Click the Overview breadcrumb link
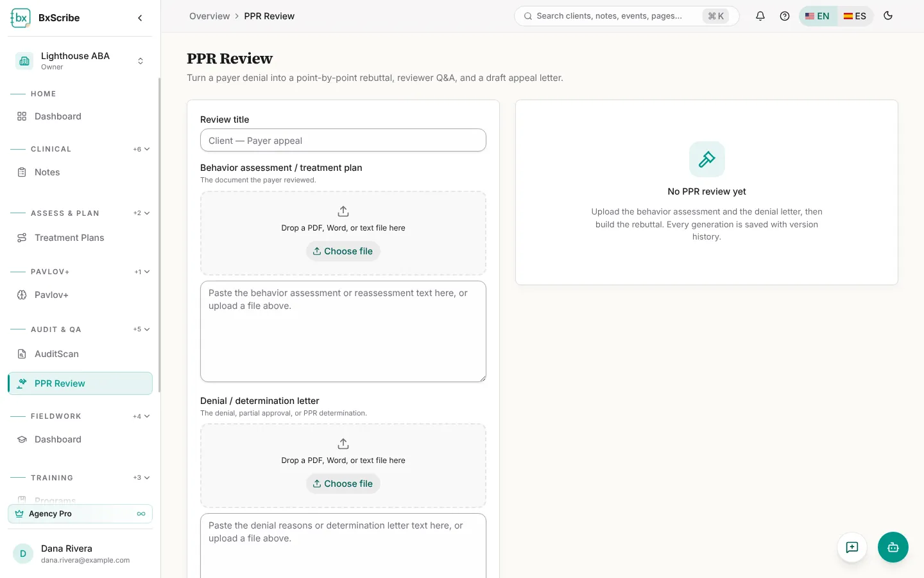 (x=209, y=16)
